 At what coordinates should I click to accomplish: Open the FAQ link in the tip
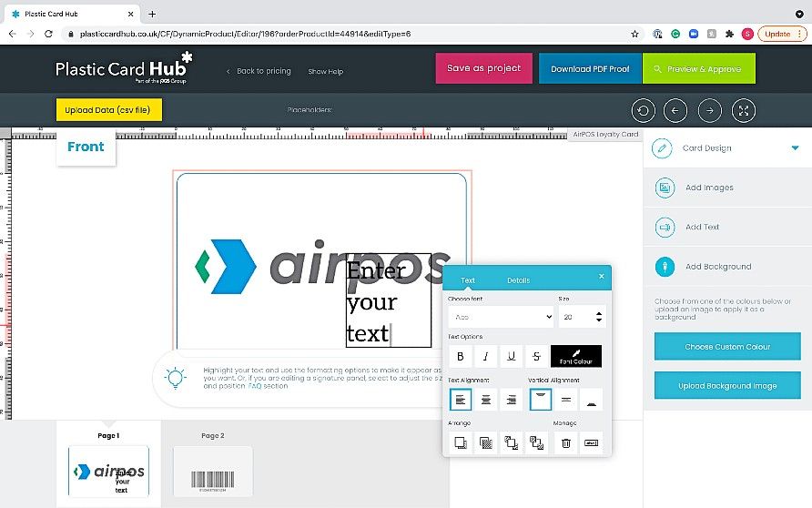pos(254,386)
